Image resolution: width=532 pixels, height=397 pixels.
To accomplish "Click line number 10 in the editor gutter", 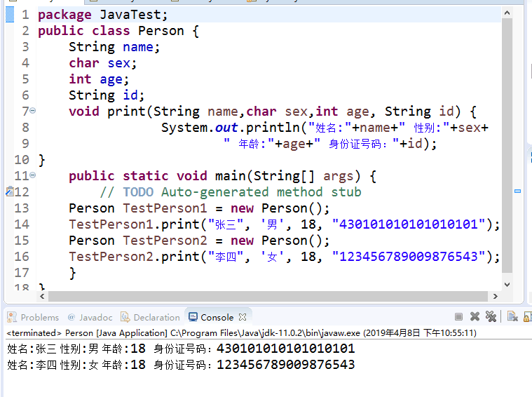I will [21, 160].
